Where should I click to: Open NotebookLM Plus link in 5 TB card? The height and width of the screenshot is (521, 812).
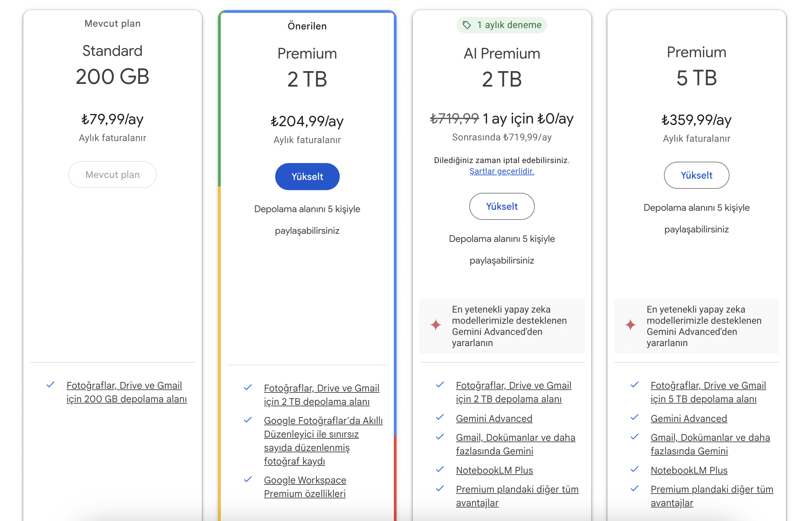click(x=689, y=470)
